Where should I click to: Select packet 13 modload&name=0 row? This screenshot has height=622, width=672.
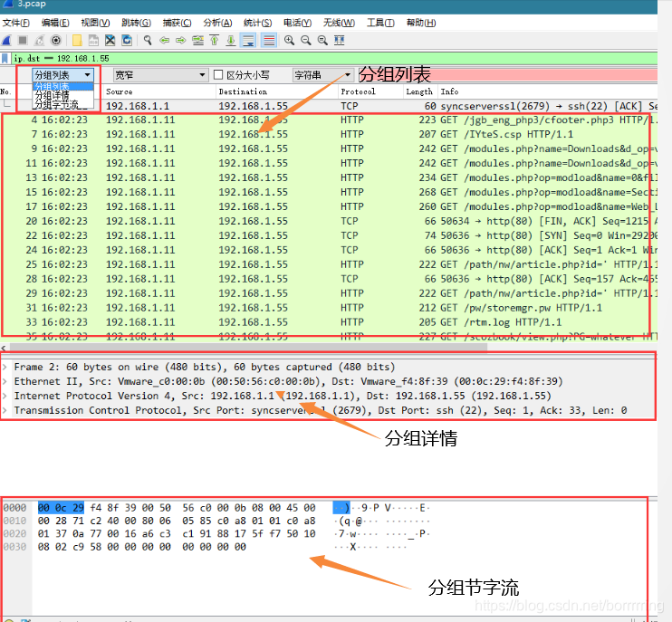coord(329,177)
